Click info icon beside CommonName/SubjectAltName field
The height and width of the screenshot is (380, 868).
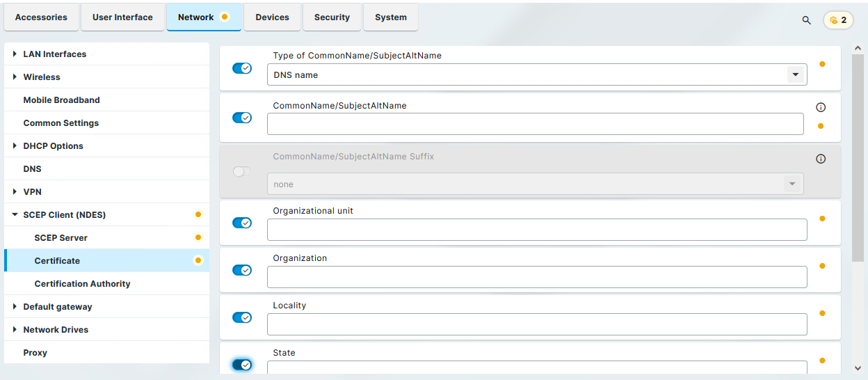click(x=821, y=107)
